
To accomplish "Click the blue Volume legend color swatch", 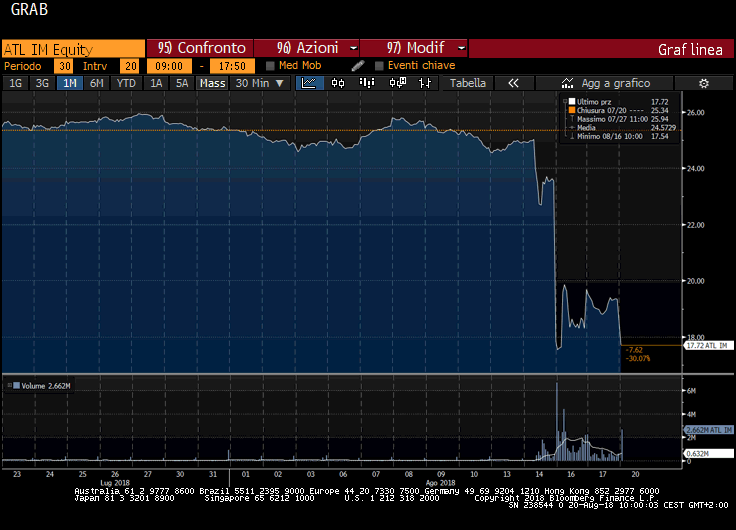I will click(16, 385).
